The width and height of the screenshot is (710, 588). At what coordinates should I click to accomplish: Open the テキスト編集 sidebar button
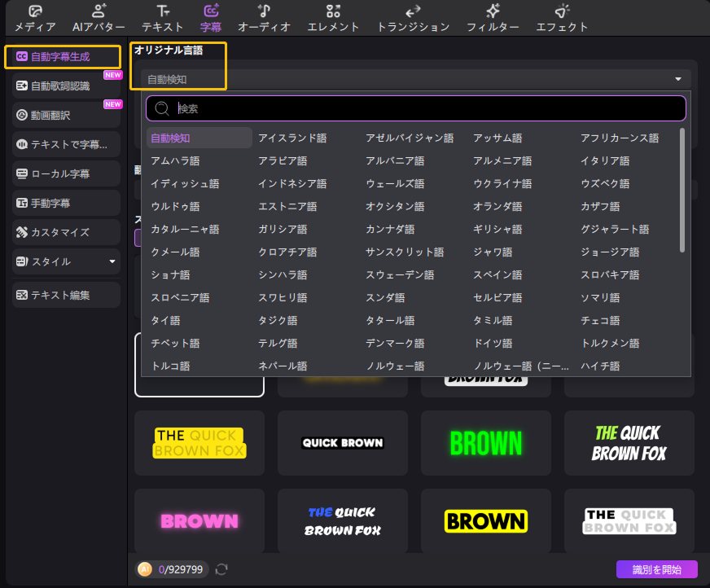(x=66, y=294)
